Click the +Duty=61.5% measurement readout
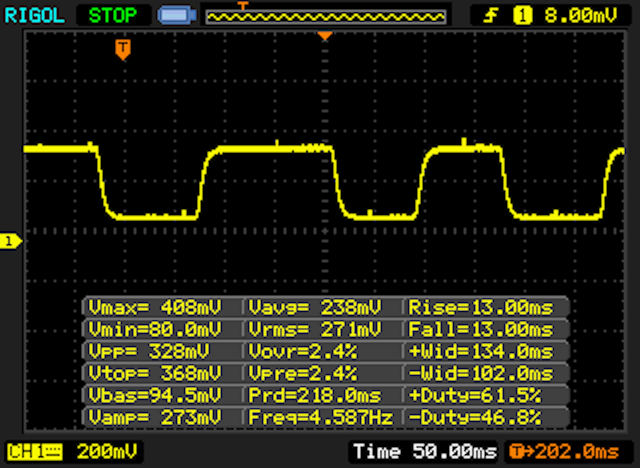Viewport: 640px width, 468px height. click(485, 395)
